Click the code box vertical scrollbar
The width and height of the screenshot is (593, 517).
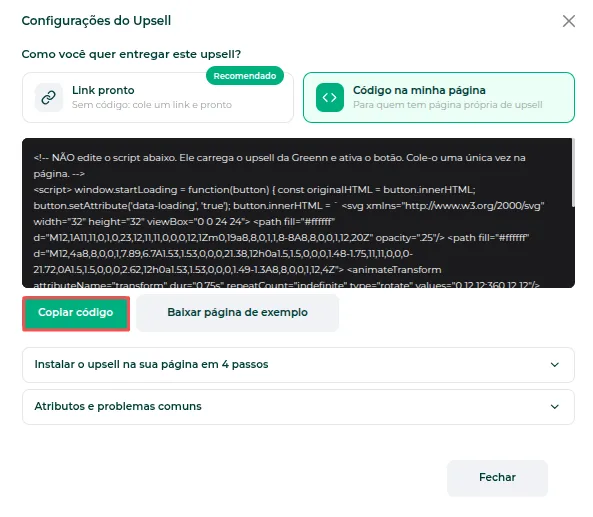point(573,173)
